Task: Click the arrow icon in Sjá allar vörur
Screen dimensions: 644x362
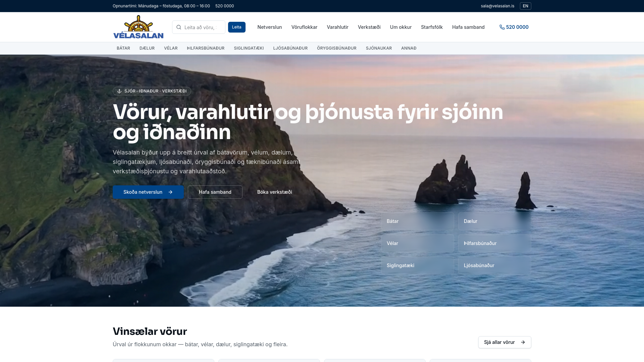Action: 523,342
